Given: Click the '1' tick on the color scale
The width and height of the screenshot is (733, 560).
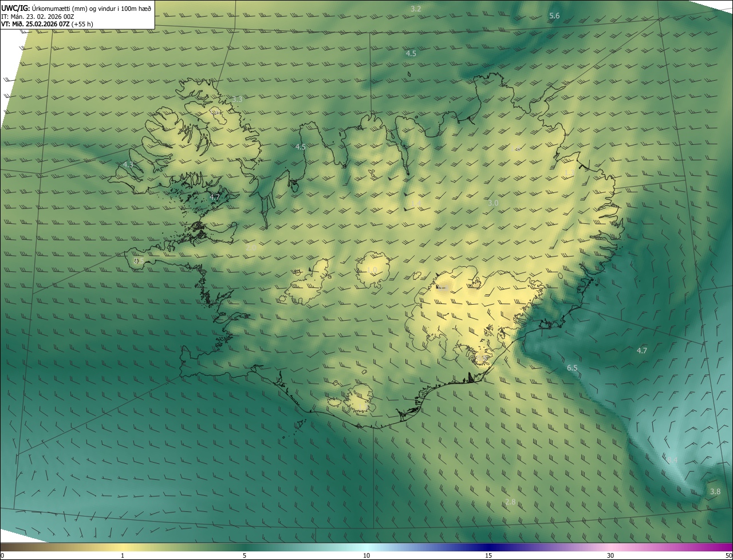Looking at the screenshot, I should [123, 555].
